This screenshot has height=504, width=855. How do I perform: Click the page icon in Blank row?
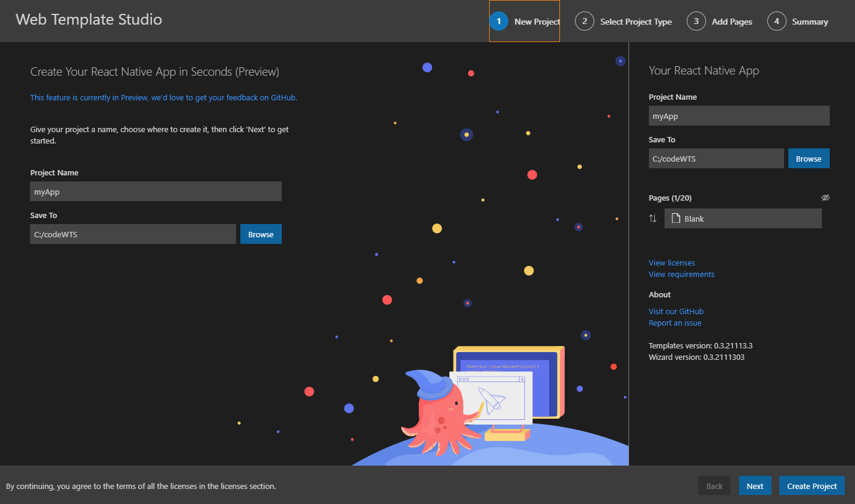tap(675, 219)
